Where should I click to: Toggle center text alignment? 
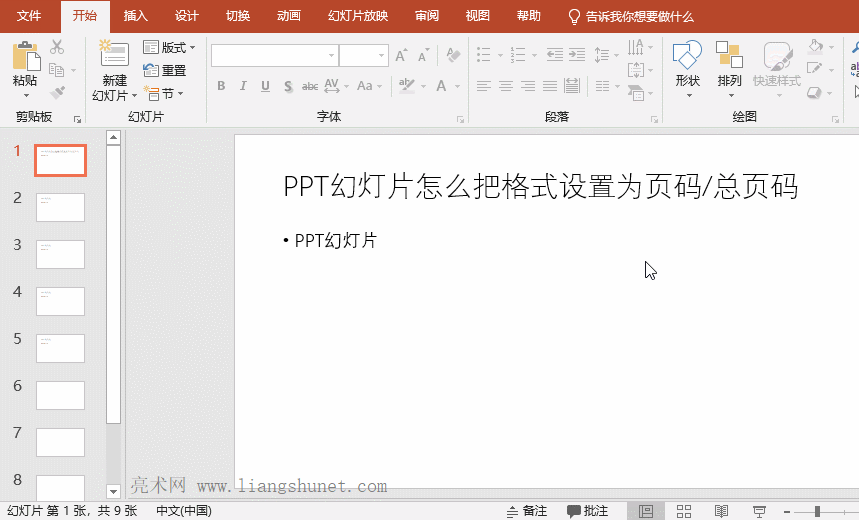[506, 86]
